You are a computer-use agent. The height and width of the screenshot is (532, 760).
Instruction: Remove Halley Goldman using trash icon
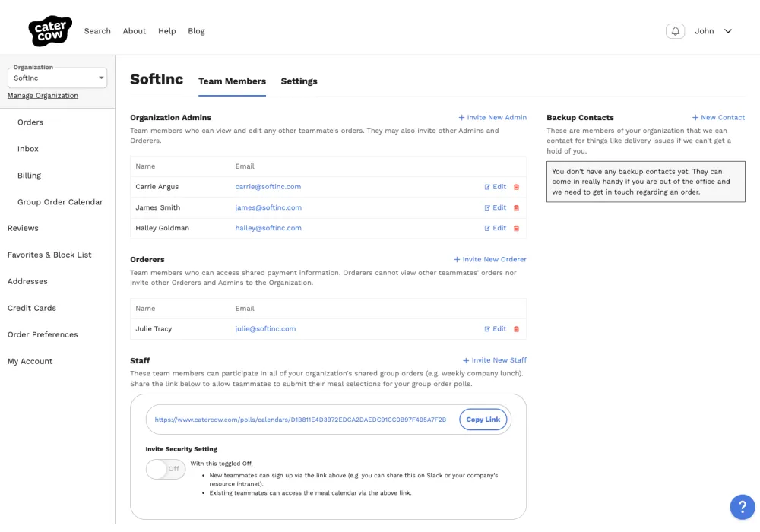517,228
